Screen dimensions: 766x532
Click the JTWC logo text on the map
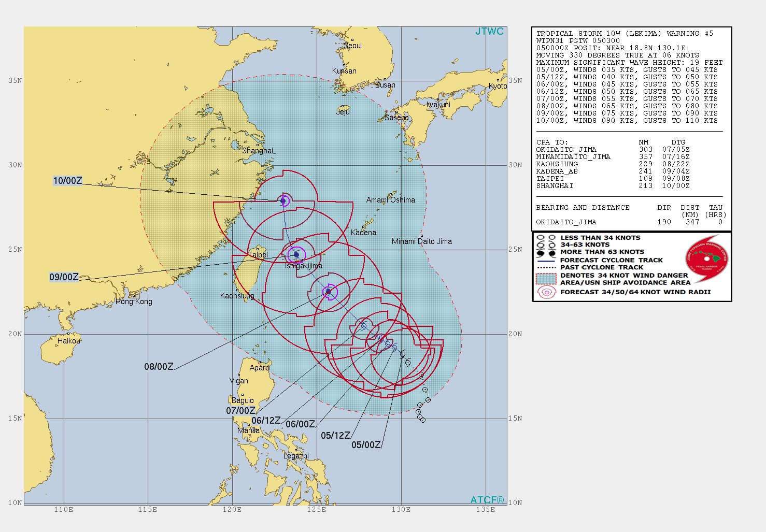[x=489, y=32]
